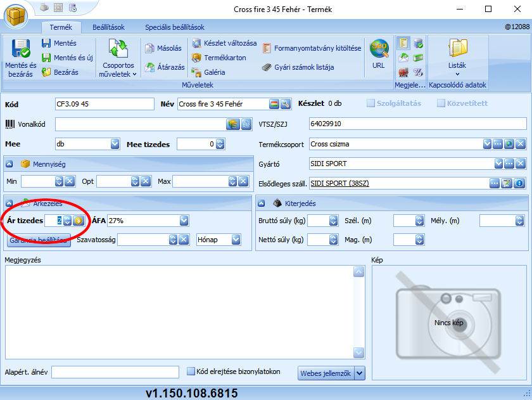Open the ÁFA 27% dropdown
Viewport: 532px width, 400px height.
pyautogui.click(x=184, y=221)
